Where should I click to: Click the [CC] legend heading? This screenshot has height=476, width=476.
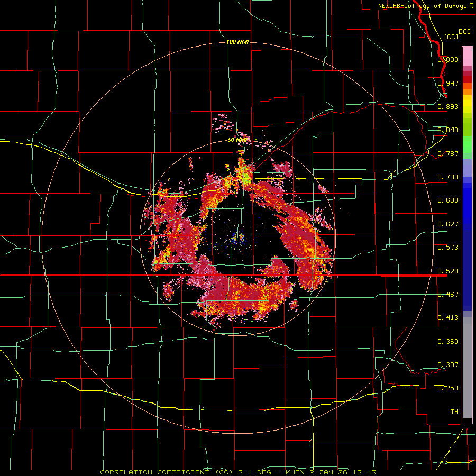tap(451, 36)
